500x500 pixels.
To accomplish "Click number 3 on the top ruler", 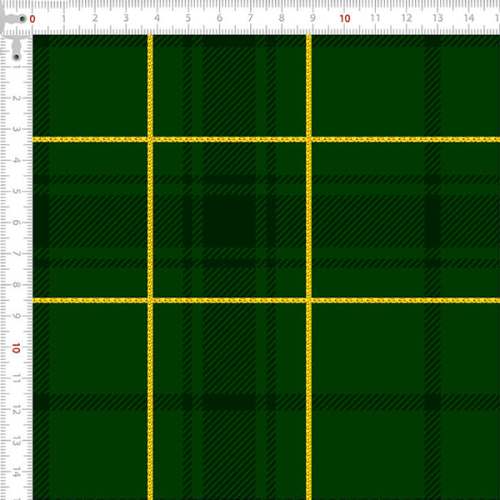I will [x=126, y=18].
